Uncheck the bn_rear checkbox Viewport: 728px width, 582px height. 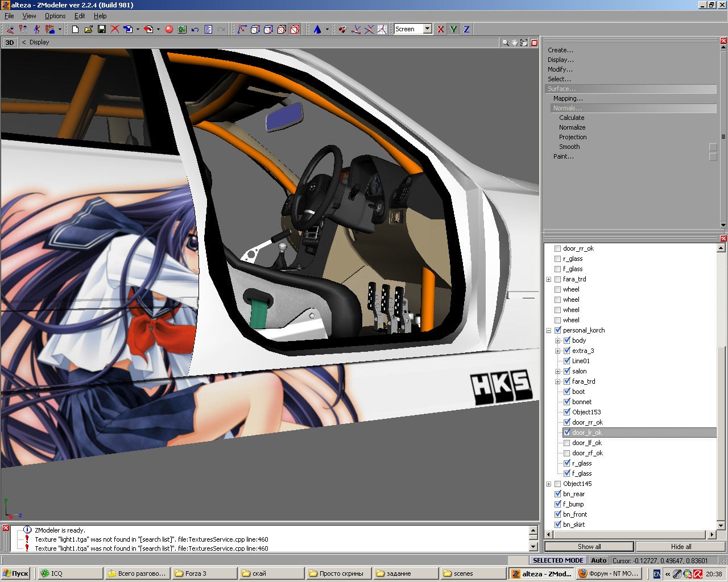coord(558,494)
